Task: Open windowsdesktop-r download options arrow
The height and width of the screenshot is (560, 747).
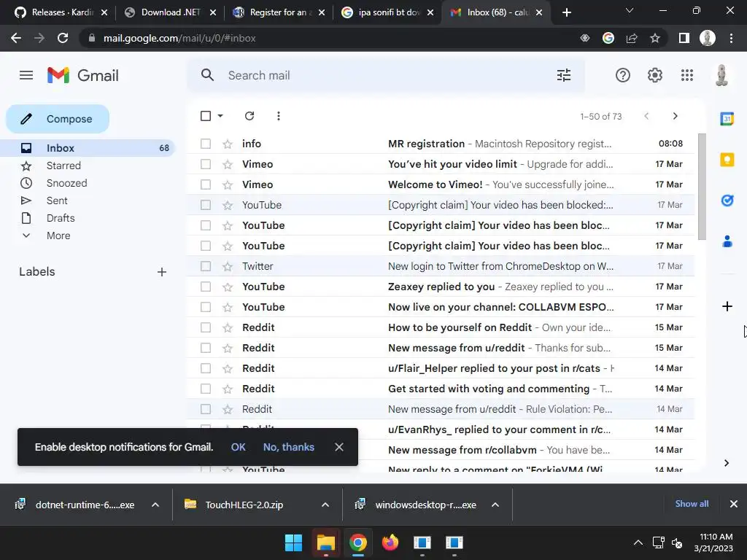Action: pyautogui.click(x=495, y=505)
